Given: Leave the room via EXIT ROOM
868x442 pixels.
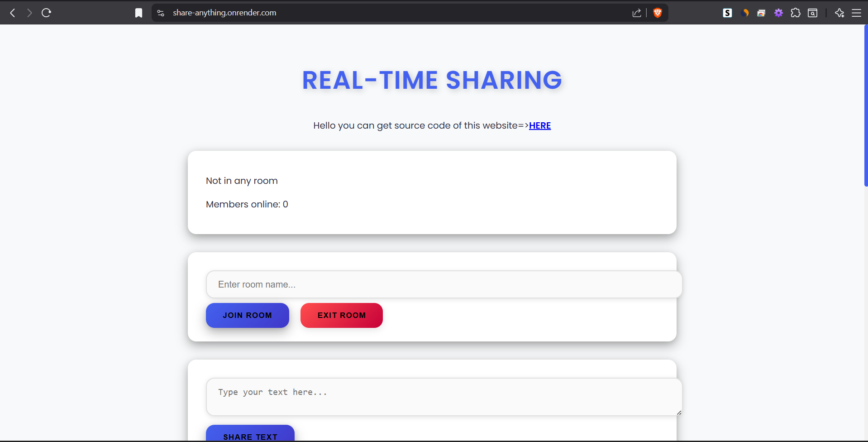Looking at the screenshot, I should (x=341, y=315).
